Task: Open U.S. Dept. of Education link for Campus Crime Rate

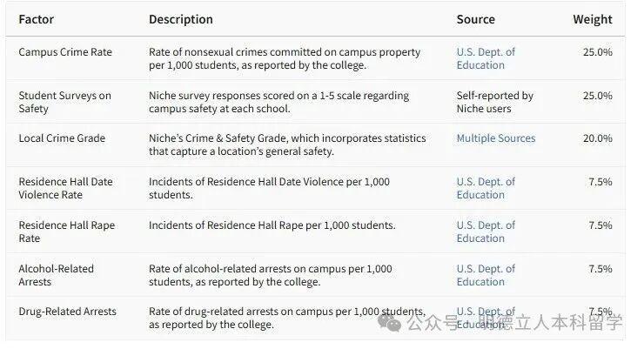Action: pos(486,58)
